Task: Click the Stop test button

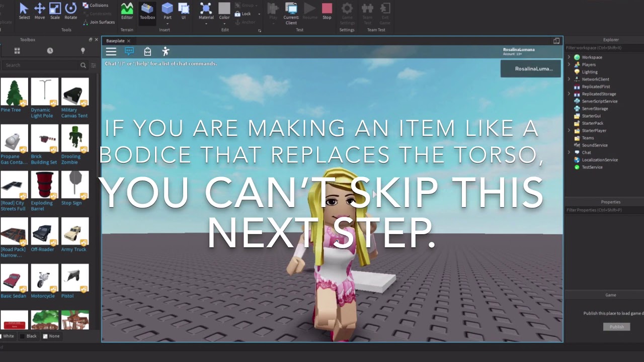Action: (327, 11)
